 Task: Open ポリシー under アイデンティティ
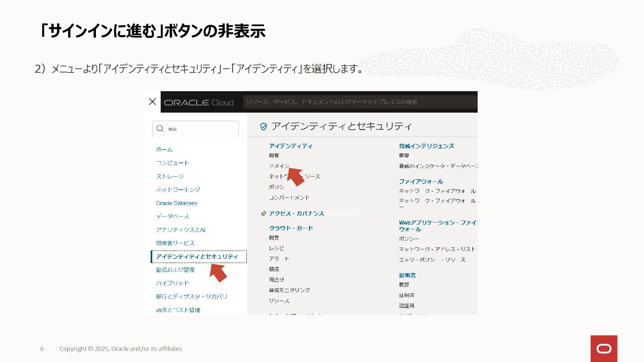(277, 187)
